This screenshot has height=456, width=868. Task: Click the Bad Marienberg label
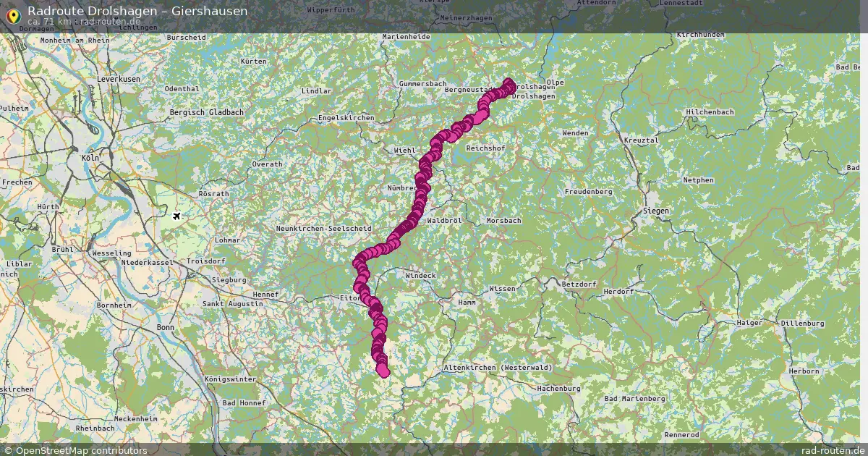634,399
